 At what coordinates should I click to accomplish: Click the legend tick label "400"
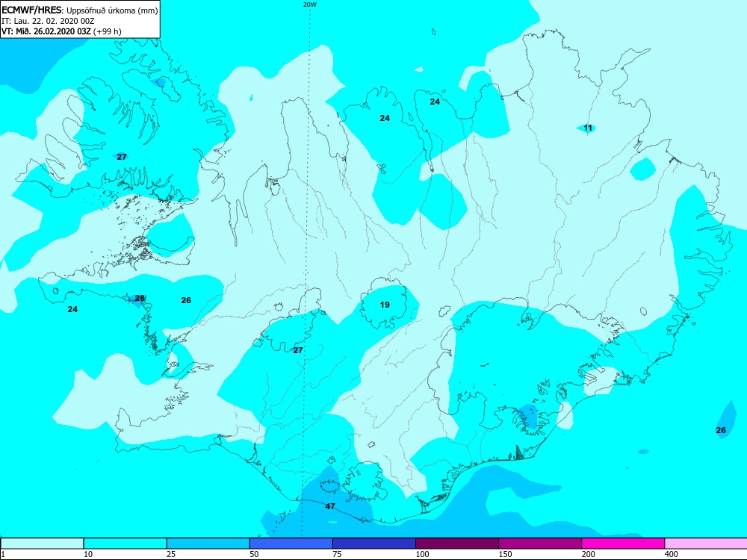(672, 554)
